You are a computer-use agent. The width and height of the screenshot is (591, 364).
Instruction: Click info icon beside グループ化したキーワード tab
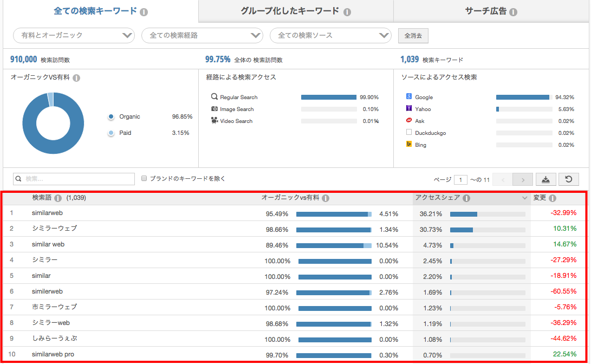347,12
